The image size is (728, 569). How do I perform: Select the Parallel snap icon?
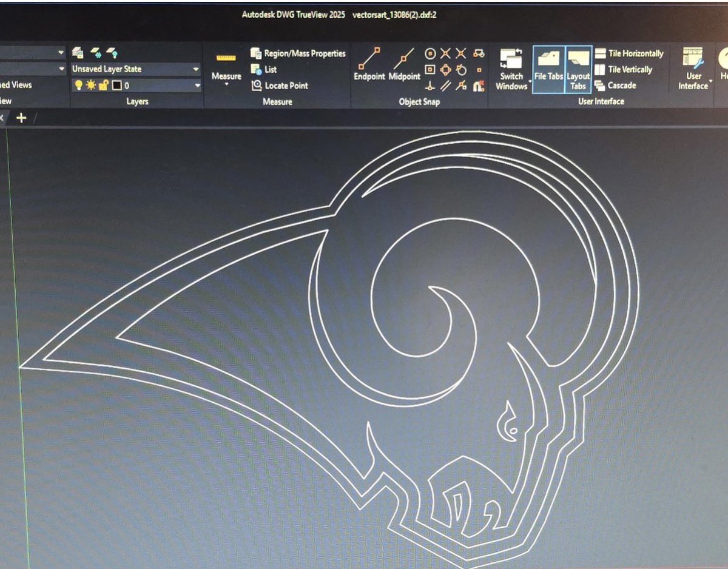[x=446, y=86]
